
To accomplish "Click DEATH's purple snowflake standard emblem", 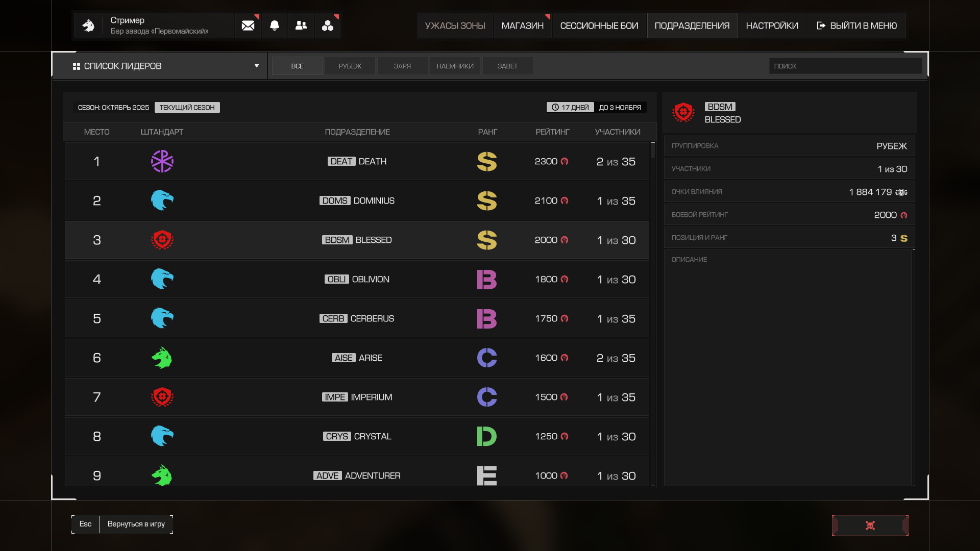I will 162,161.
